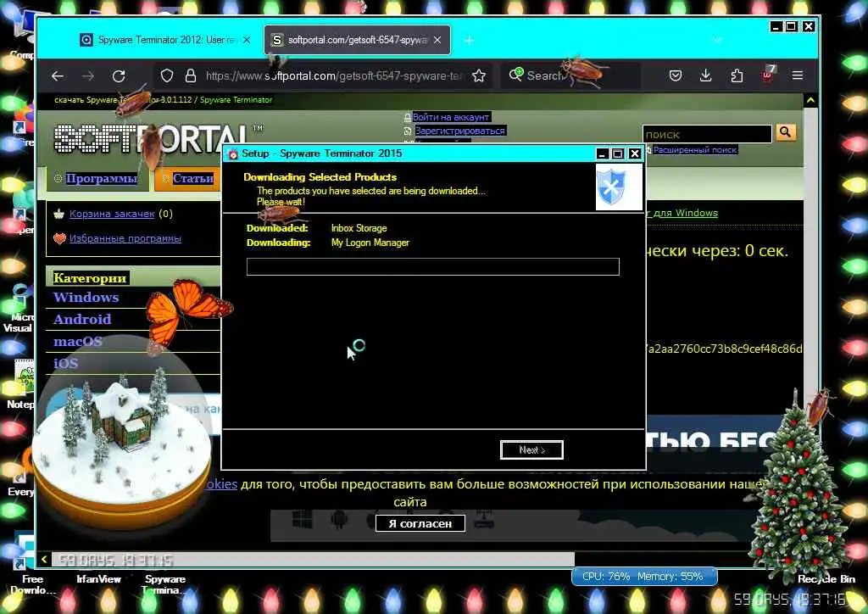Open the IrfanView desktop shortcut
868x614 pixels.
[98, 578]
